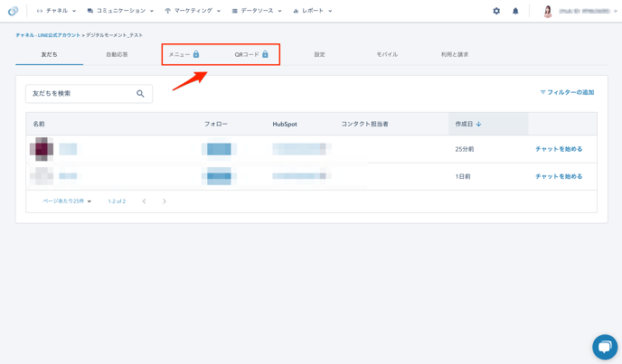Click フィルターの追加 link
622x364 pixels.
(x=567, y=92)
